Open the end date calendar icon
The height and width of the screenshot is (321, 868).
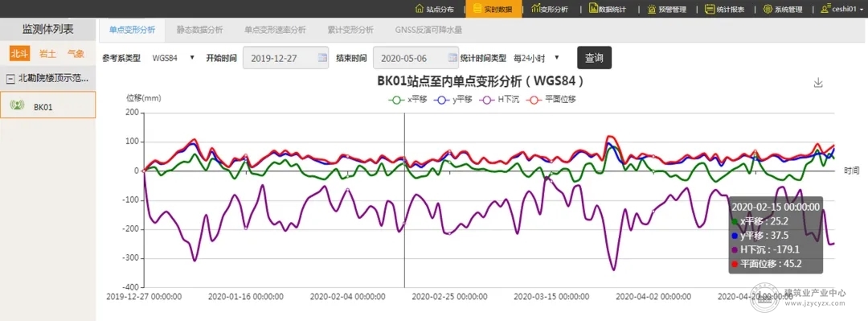[452, 58]
